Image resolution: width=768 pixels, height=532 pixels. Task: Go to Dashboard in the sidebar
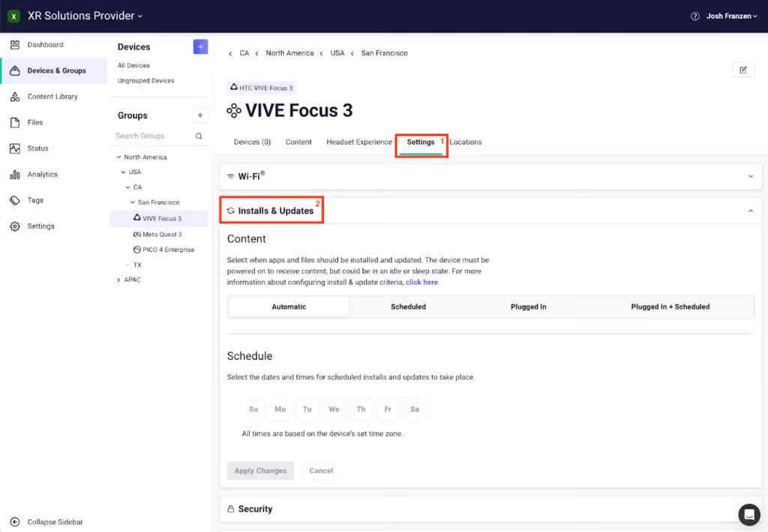click(45, 44)
